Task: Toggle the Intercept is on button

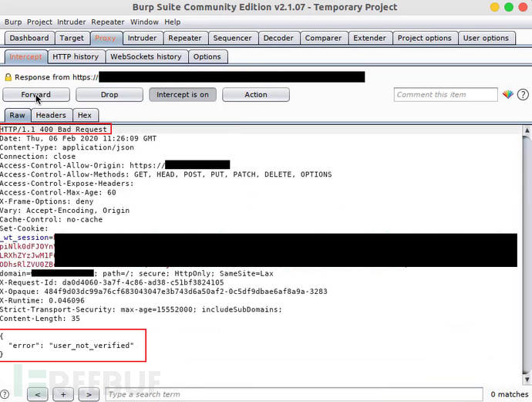Action: pos(183,95)
